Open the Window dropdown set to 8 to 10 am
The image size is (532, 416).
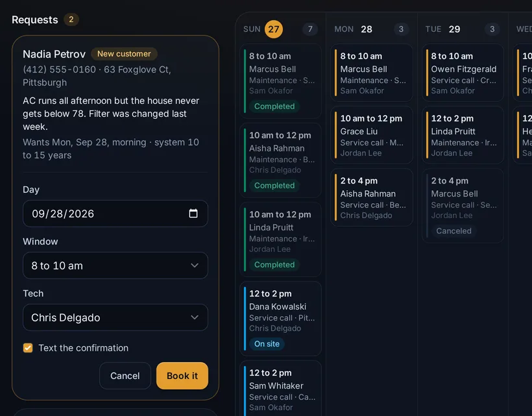tap(115, 265)
